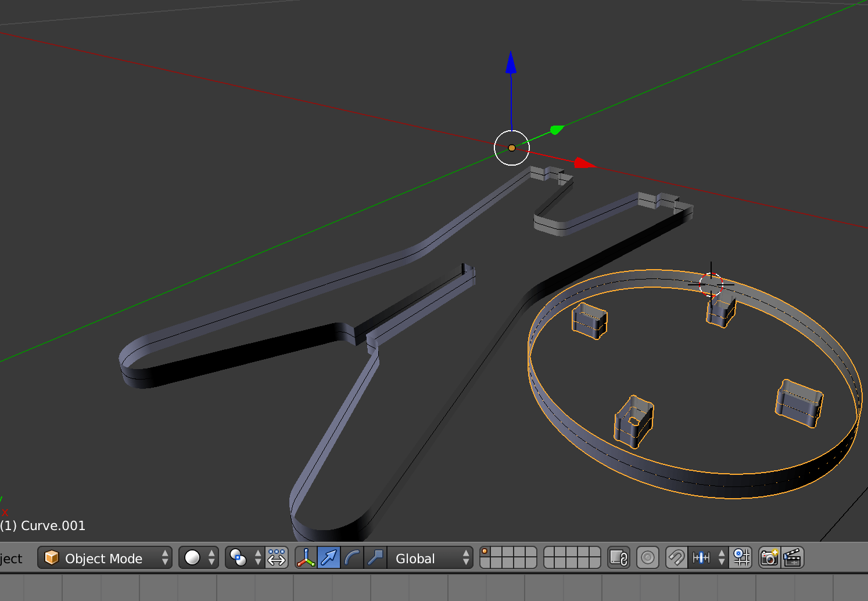Activate the scale manipulator icon
The image size is (868, 601).
(x=375, y=558)
